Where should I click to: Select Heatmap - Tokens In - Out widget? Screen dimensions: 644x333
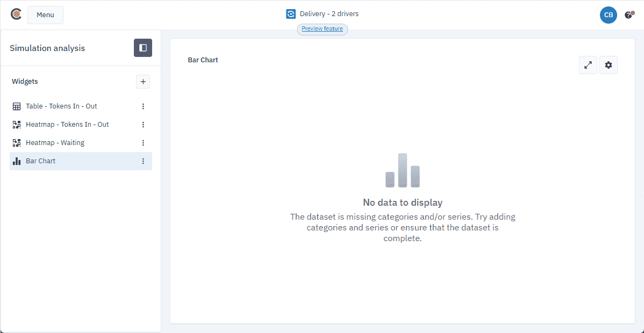tap(81, 125)
